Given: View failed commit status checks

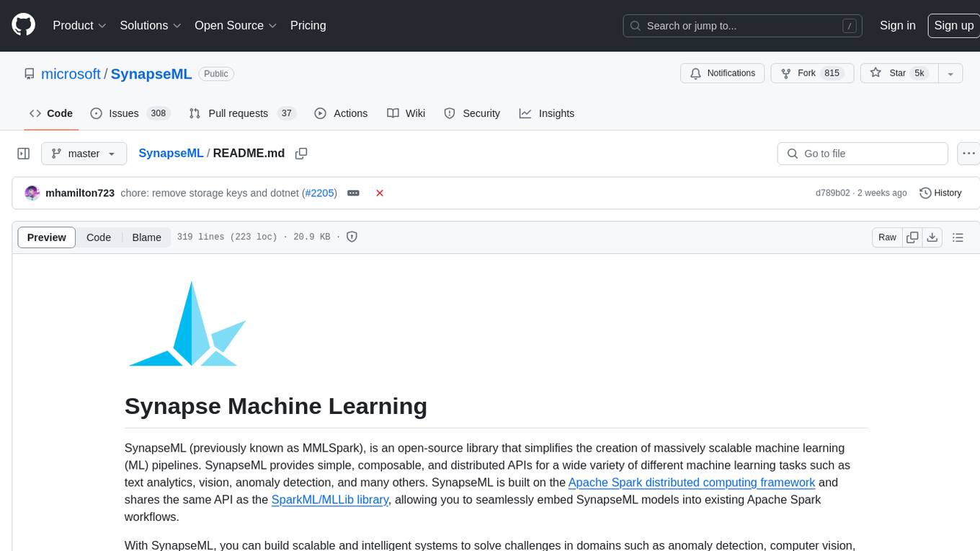Looking at the screenshot, I should click(x=380, y=193).
